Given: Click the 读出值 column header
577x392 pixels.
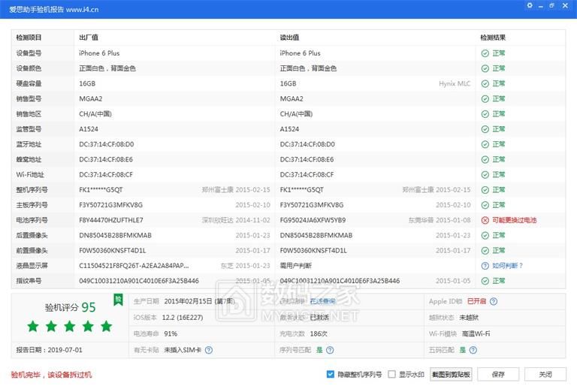Looking at the screenshot, I should point(289,38).
